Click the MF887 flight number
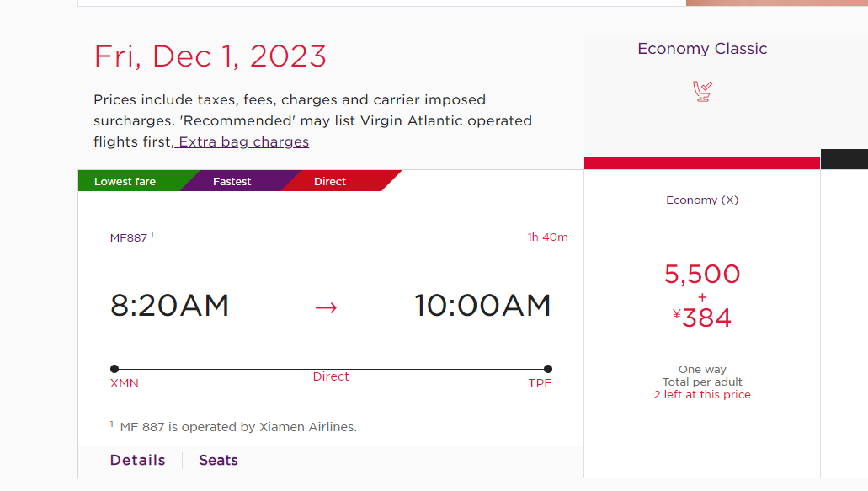Image resolution: width=868 pixels, height=491 pixels. (x=129, y=238)
